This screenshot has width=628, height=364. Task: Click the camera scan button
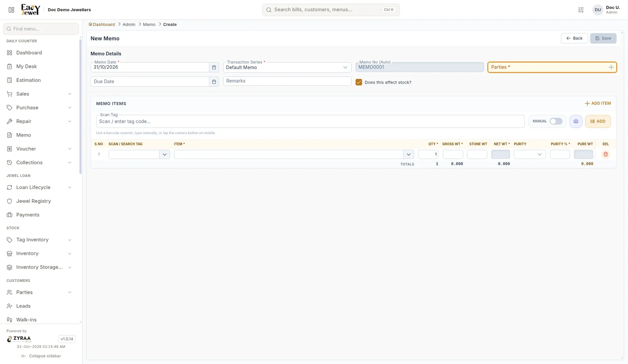(576, 121)
